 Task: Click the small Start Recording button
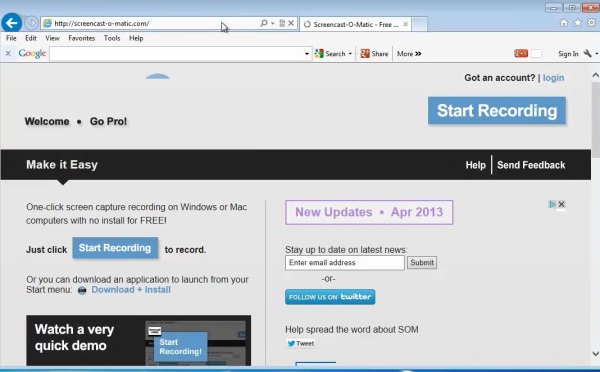tap(115, 248)
